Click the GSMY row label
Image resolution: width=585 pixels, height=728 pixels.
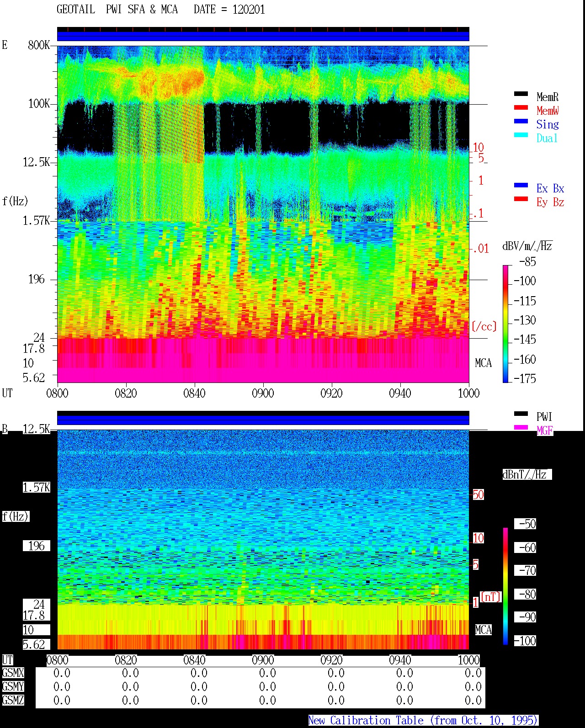click(13, 687)
